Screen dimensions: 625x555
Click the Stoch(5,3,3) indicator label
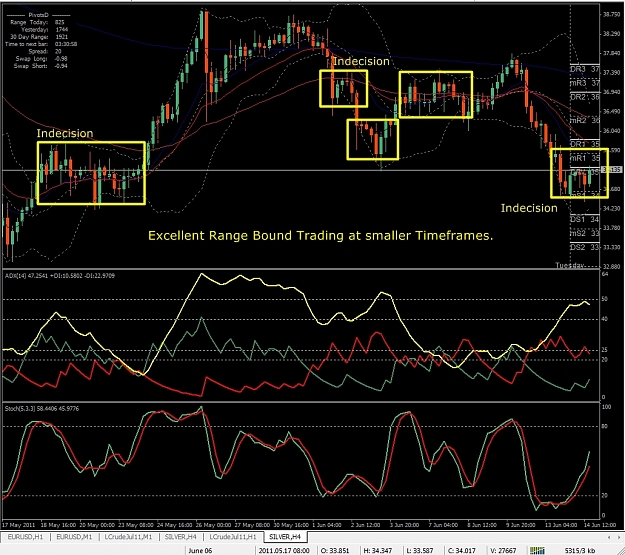tap(42, 408)
